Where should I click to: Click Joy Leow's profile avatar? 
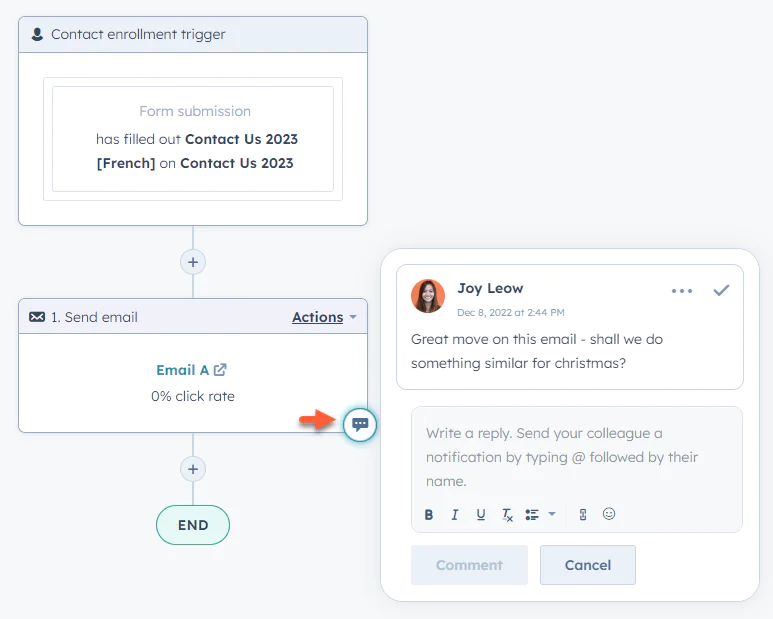[x=428, y=297]
